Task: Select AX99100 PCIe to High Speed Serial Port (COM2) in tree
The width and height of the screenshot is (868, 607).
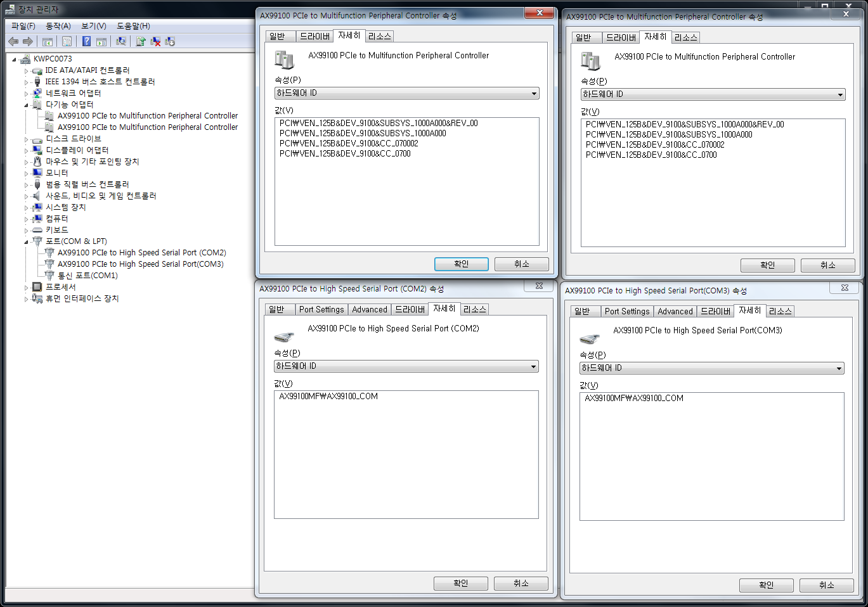Action: click(x=142, y=253)
